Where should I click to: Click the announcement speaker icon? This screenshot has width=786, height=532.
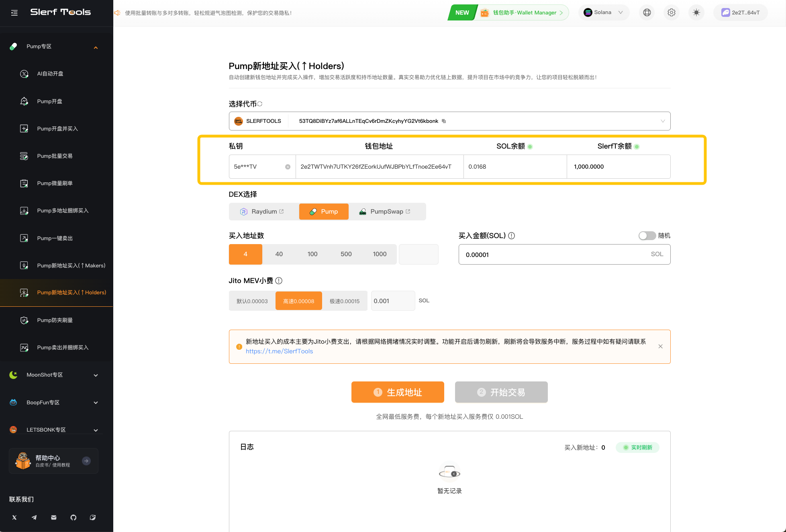[x=117, y=13]
